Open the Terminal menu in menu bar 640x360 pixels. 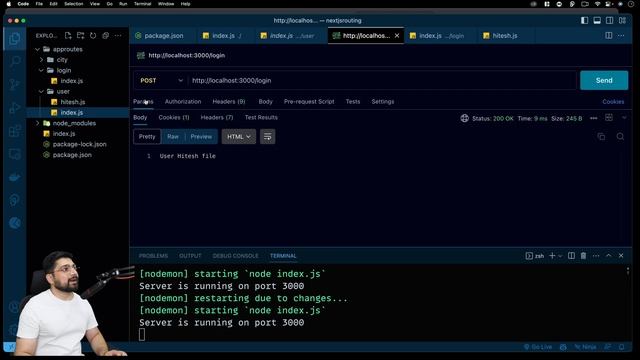pos(142,4)
